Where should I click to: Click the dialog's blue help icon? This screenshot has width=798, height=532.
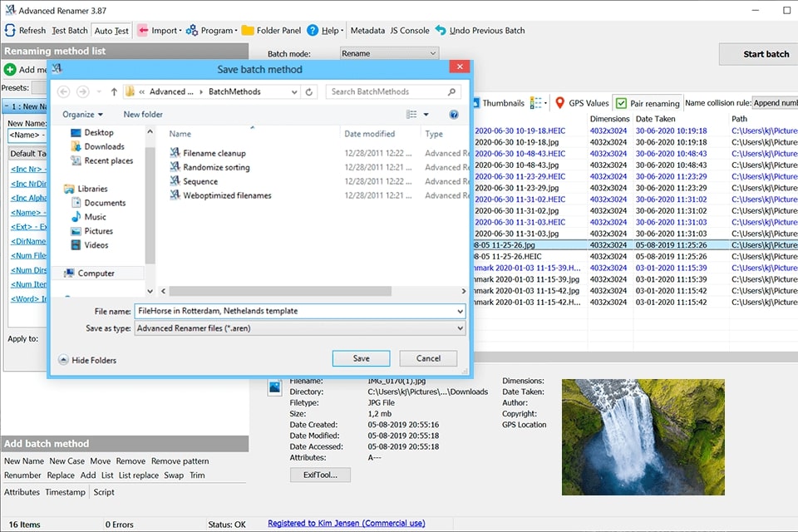[x=454, y=115]
